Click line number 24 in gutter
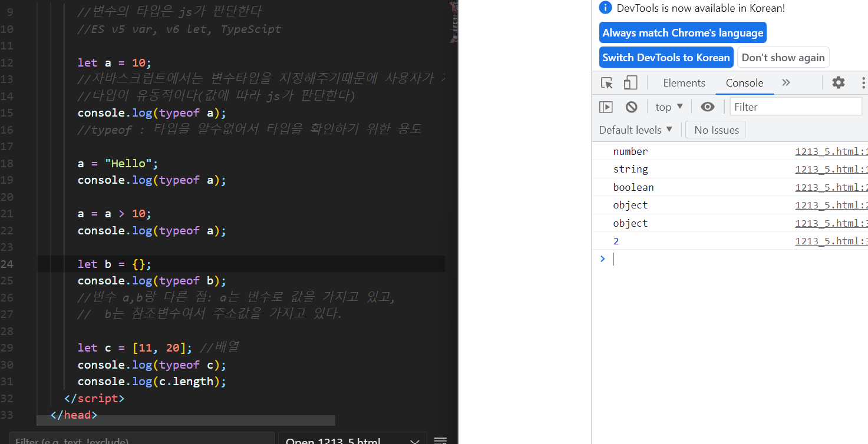This screenshot has height=444, width=868. [x=7, y=264]
